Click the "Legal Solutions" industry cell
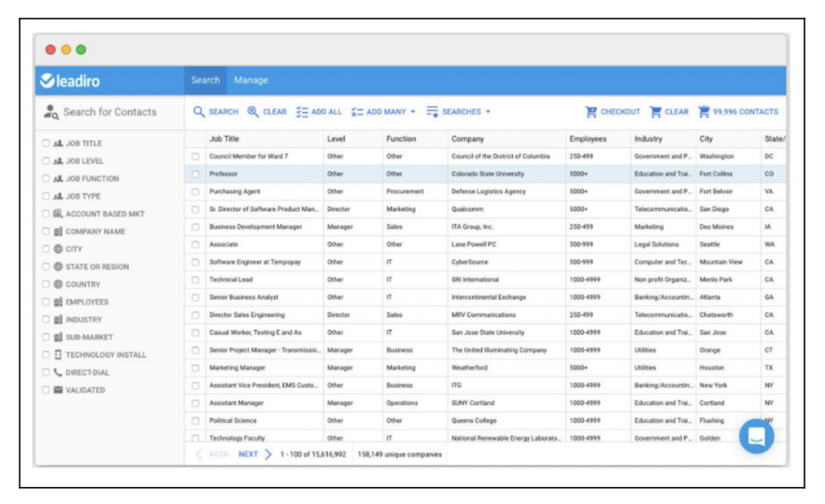Image resolution: width=825 pixels, height=504 pixels. click(x=657, y=245)
